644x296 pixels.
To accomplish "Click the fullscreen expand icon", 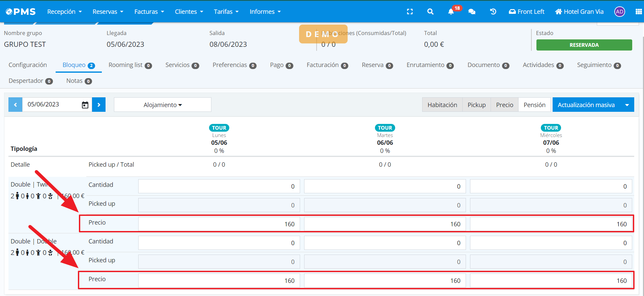I will point(410,12).
